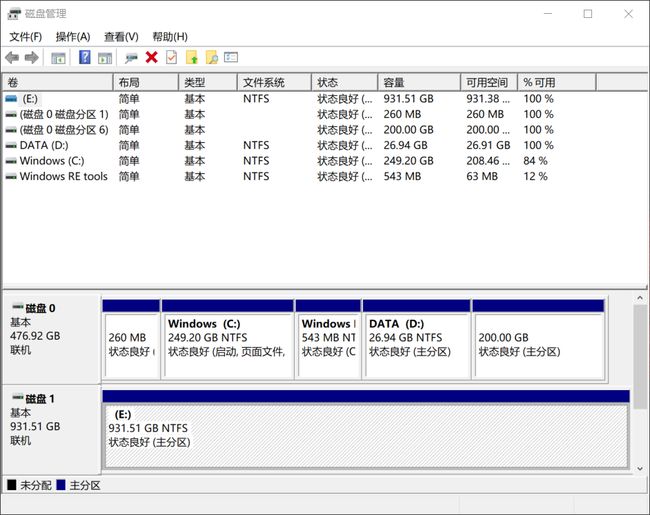The height and width of the screenshot is (515, 650).
Task: Sort by the 类型 column header
Action: pos(208,82)
